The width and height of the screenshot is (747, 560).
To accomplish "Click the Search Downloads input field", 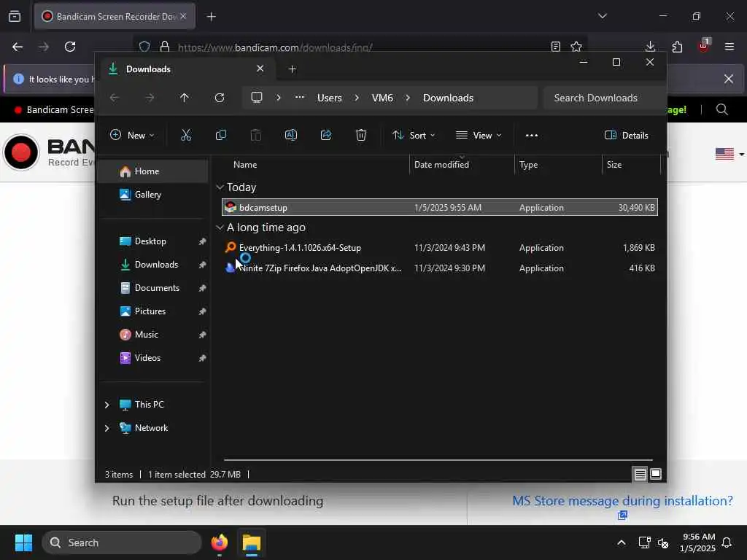I will 603,98.
